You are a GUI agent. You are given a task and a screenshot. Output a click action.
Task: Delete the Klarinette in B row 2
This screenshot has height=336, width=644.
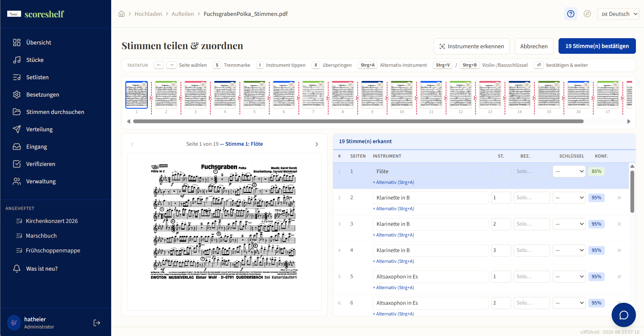(x=619, y=198)
